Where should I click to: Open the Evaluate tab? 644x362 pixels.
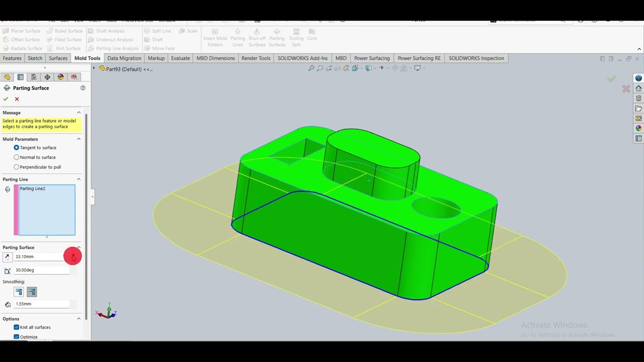pos(180,58)
